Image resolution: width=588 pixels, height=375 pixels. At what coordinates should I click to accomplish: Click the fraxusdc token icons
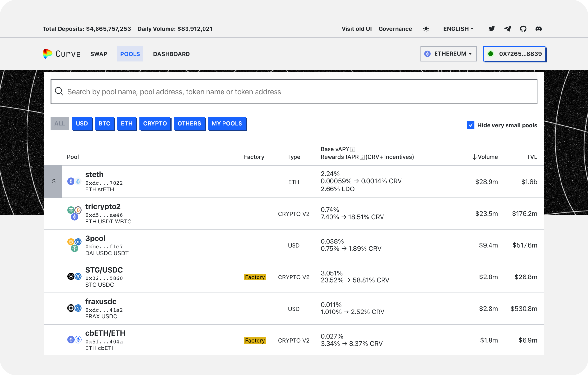pyautogui.click(x=74, y=308)
